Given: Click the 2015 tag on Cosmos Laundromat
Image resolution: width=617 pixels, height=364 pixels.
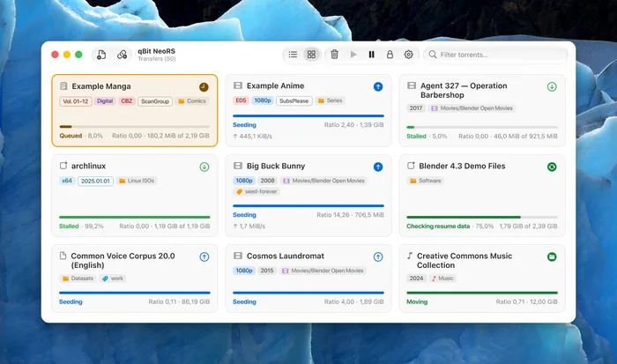Looking at the screenshot, I should [267, 271].
